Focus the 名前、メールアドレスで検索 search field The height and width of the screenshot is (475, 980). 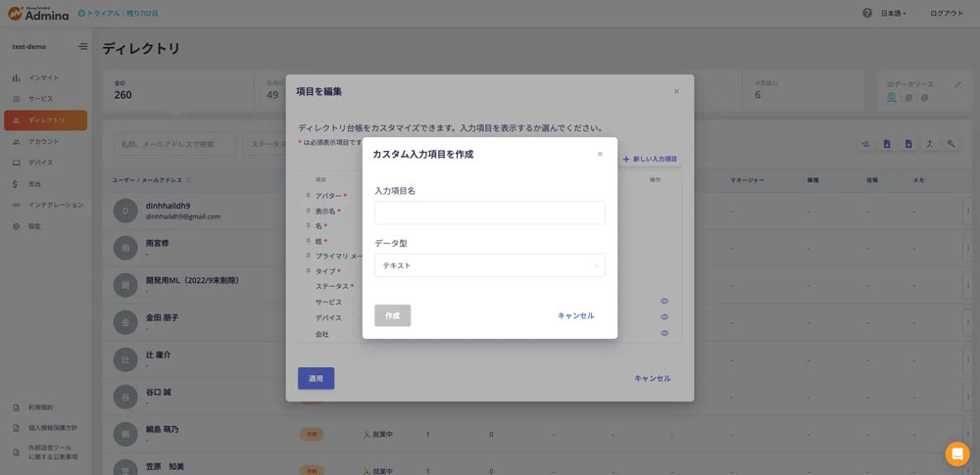point(175,144)
